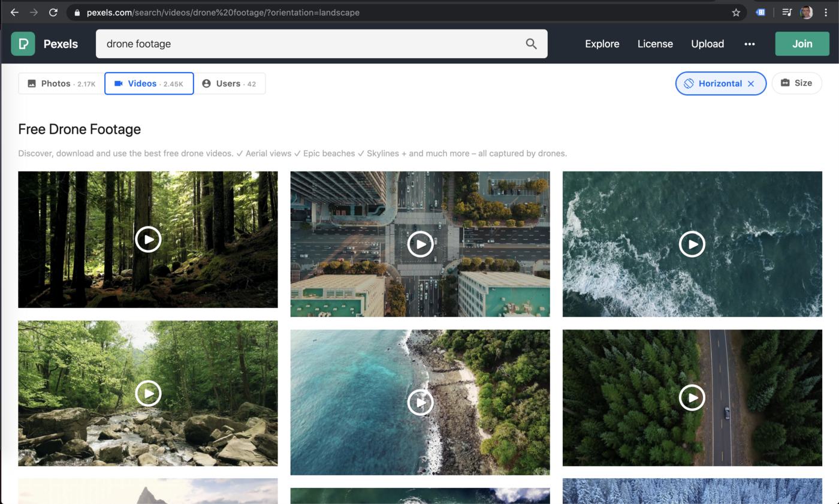Screen dimensions: 839x504
Task: Open the Explore menu
Action: [x=602, y=44]
